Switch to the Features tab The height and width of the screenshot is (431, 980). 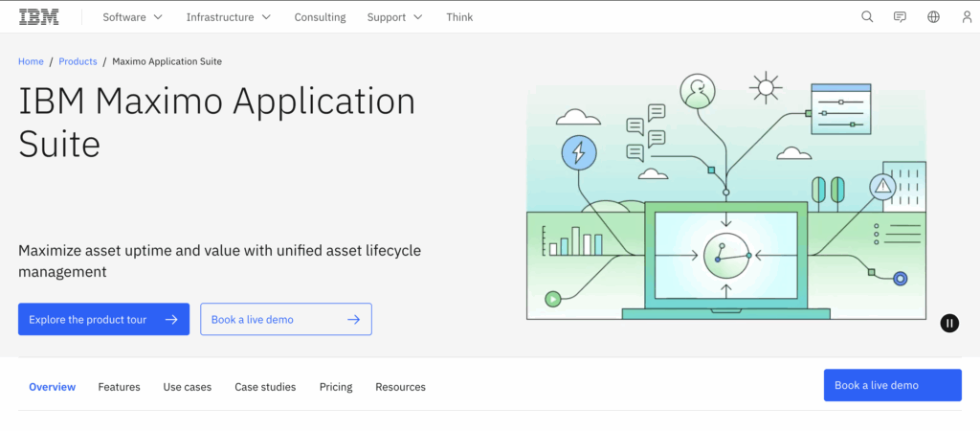[x=119, y=387]
